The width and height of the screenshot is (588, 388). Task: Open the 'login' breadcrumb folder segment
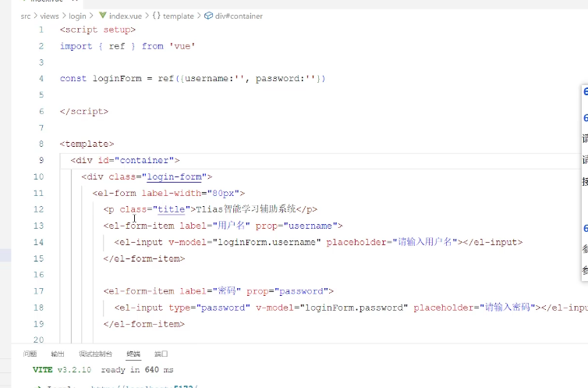[77, 16]
